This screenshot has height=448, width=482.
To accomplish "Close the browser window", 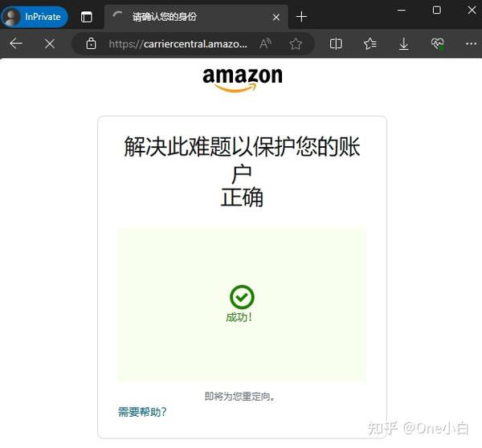I will pos(472,10).
